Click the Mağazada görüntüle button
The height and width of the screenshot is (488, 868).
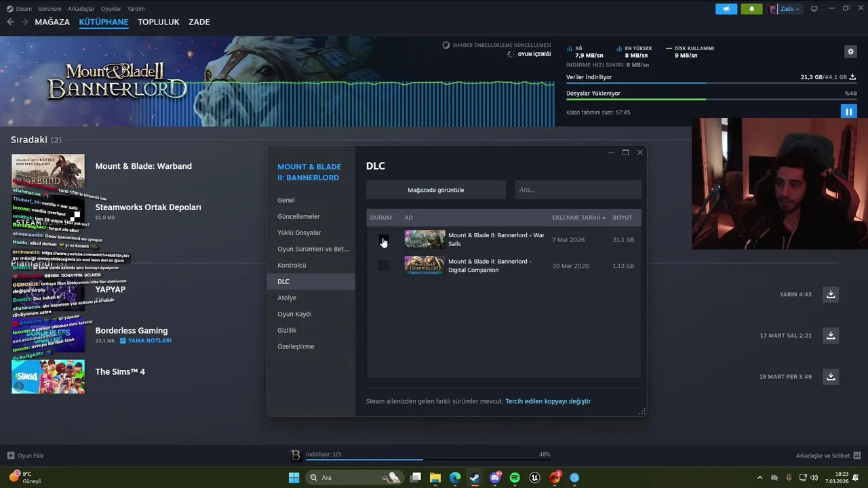pyautogui.click(x=436, y=190)
